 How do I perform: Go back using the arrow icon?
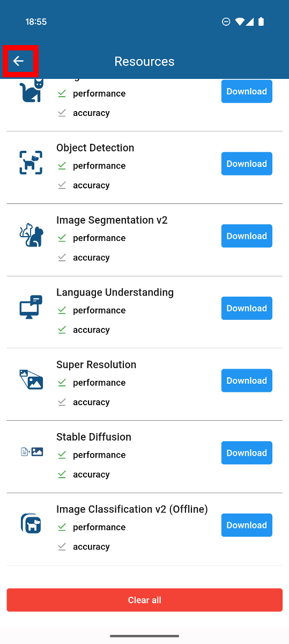(19, 61)
